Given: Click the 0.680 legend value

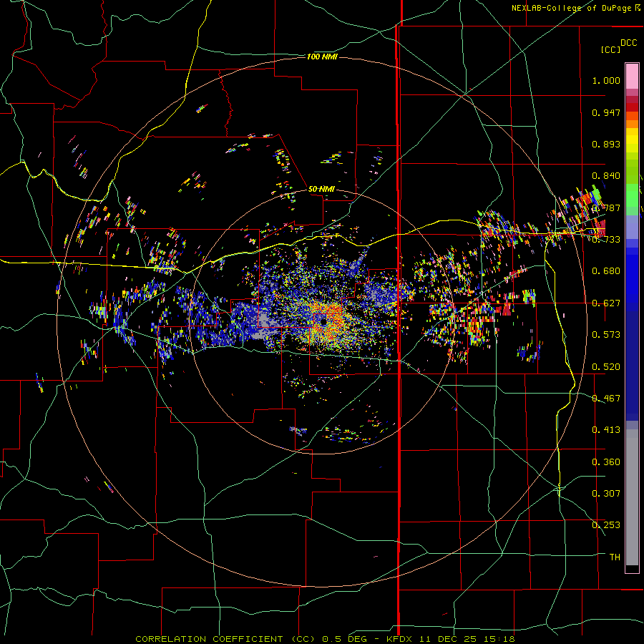Looking at the screenshot, I should [606, 271].
